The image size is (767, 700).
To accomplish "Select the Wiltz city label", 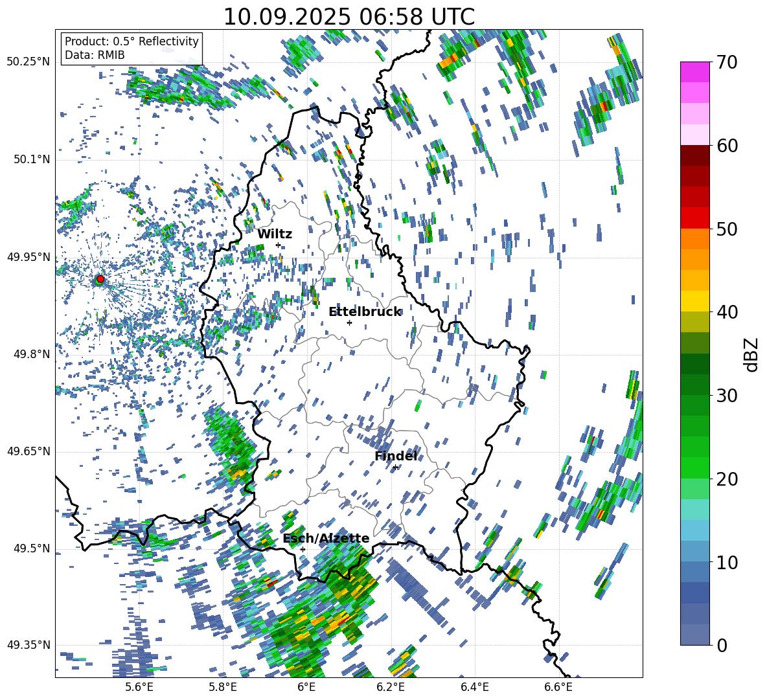I will point(275,234).
